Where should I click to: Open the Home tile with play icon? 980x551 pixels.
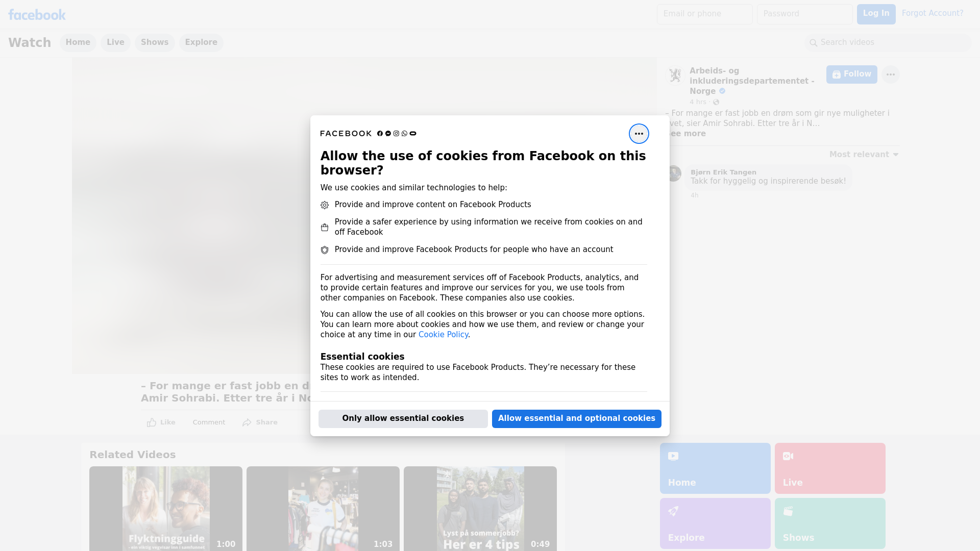(x=715, y=468)
